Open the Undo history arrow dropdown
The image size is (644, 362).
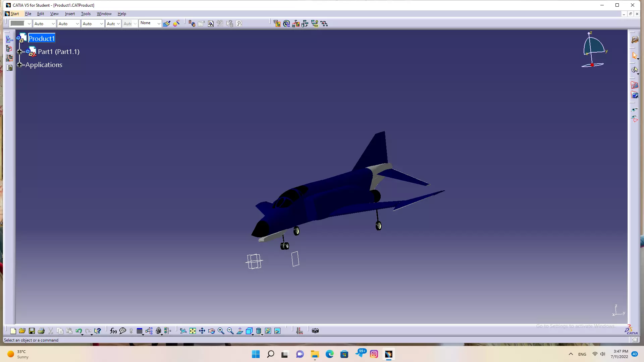coord(83,334)
